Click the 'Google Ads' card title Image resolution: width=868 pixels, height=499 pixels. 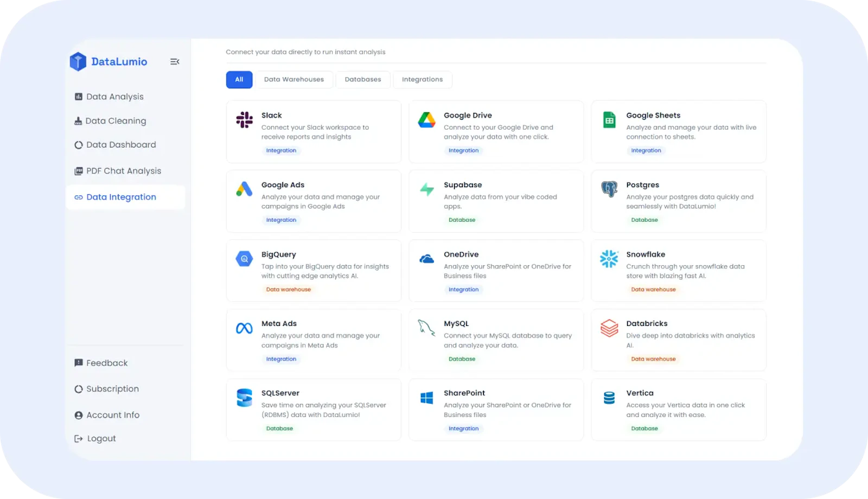point(283,185)
